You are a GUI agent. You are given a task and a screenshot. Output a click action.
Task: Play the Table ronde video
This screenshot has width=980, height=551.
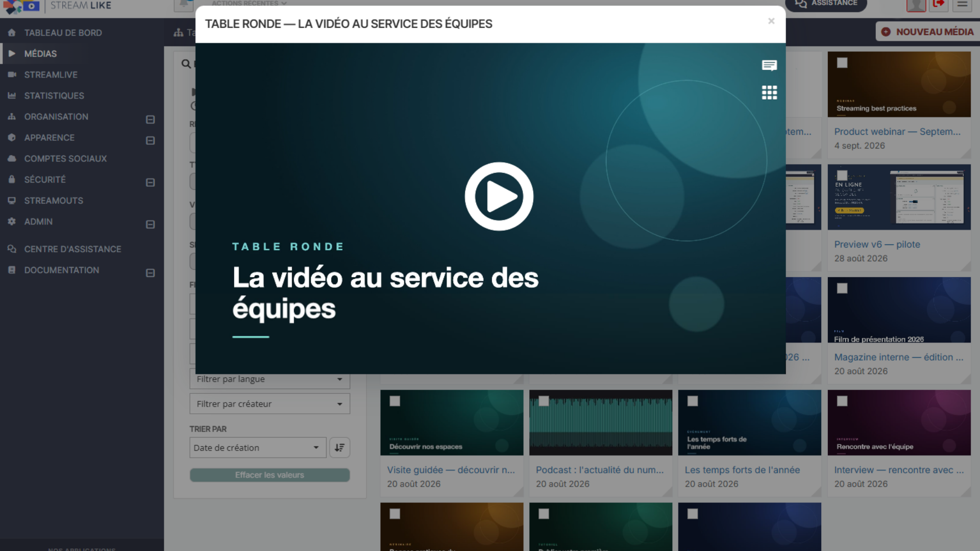499,196
